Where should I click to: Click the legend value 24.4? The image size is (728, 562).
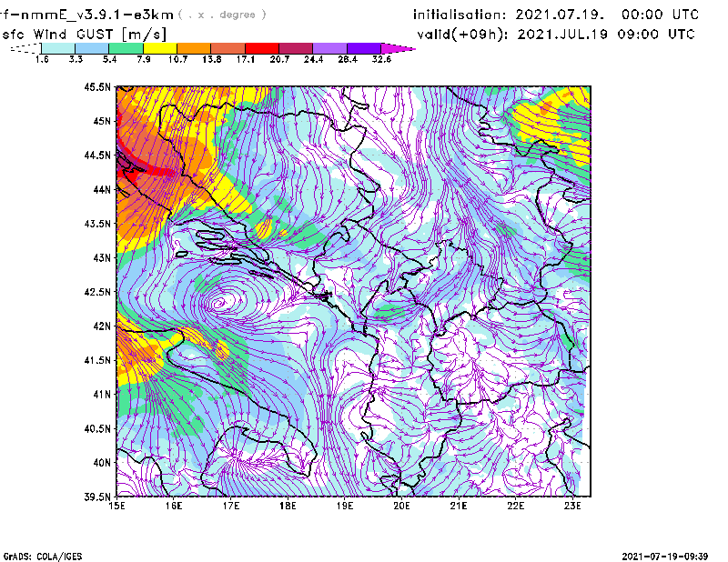pyautogui.click(x=313, y=59)
